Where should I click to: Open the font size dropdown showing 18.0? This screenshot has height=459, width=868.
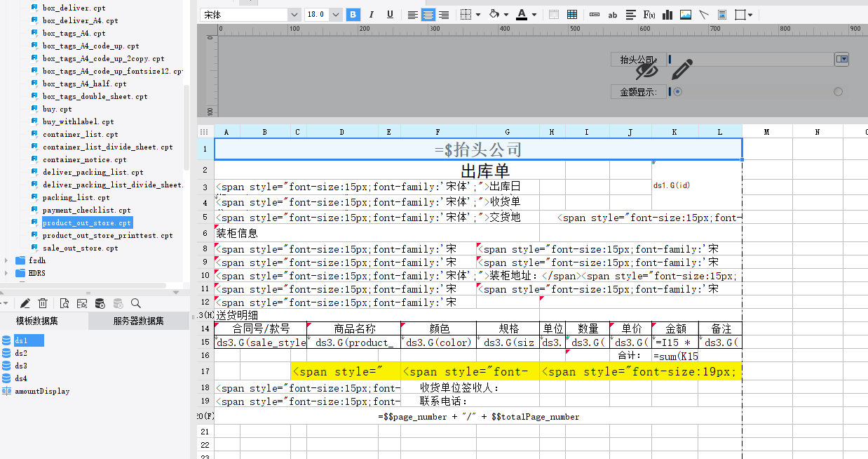click(x=335, y=15)
